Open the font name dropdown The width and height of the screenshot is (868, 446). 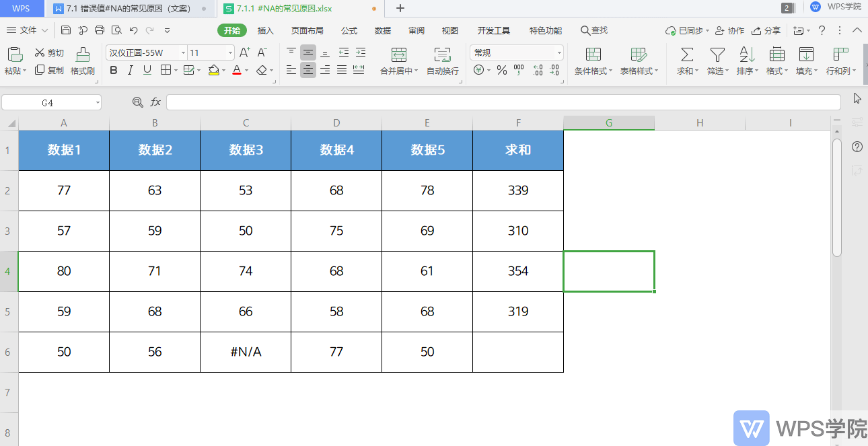pos(184,52)
